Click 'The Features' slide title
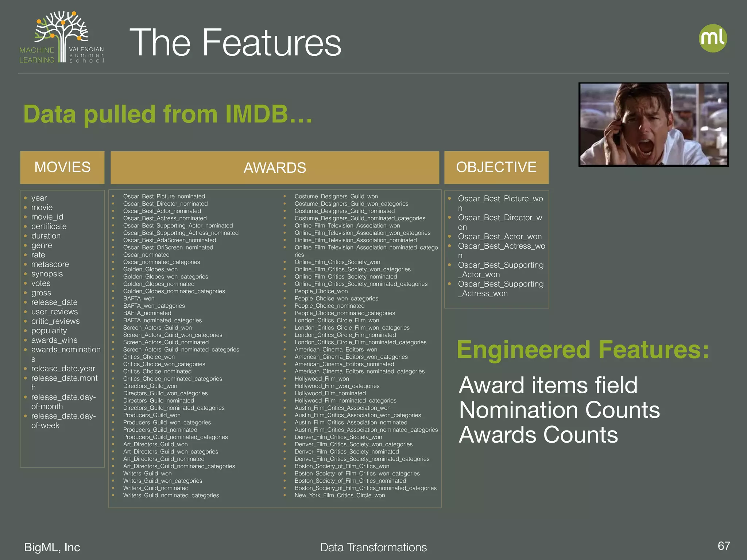 235,43
